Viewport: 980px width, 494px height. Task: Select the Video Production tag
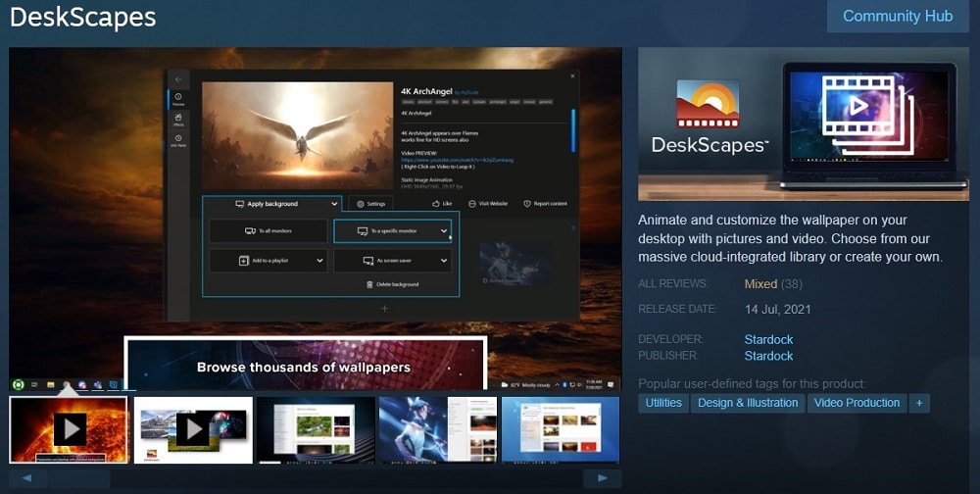[x=857, y=403]
